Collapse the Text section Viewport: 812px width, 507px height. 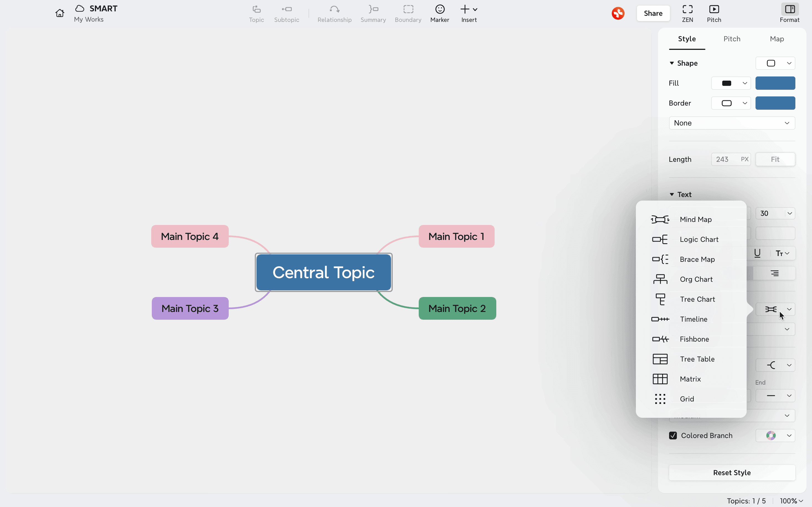click(x=672, y=194)
